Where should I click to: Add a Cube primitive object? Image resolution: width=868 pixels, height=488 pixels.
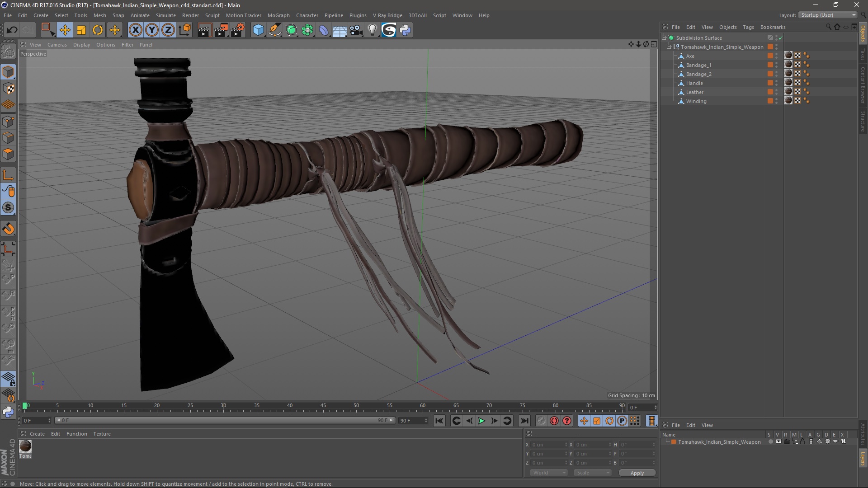[x=258, y=30]
